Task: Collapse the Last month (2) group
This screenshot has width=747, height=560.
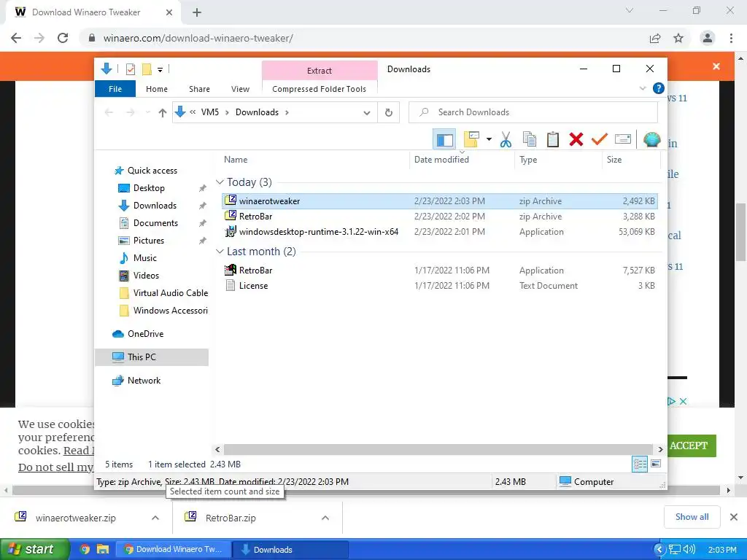Action: (220, 251)
